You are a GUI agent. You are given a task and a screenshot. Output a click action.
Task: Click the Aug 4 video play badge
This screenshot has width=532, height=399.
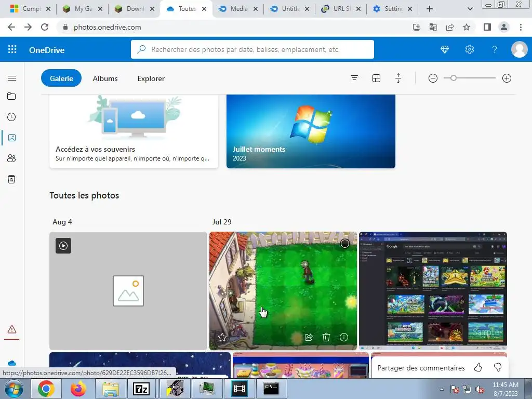(63, 246)
